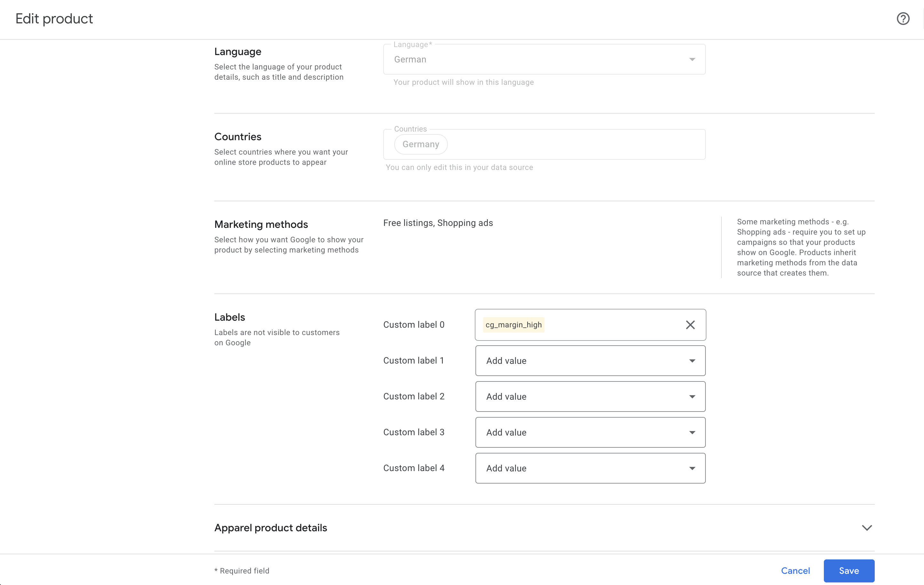Click the Marketing methods heading
This screenshot has height=585, width=924.
pos(261,224)
